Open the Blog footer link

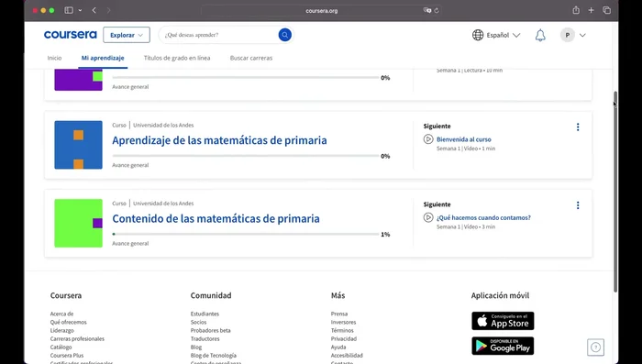(x=196, y=347)
